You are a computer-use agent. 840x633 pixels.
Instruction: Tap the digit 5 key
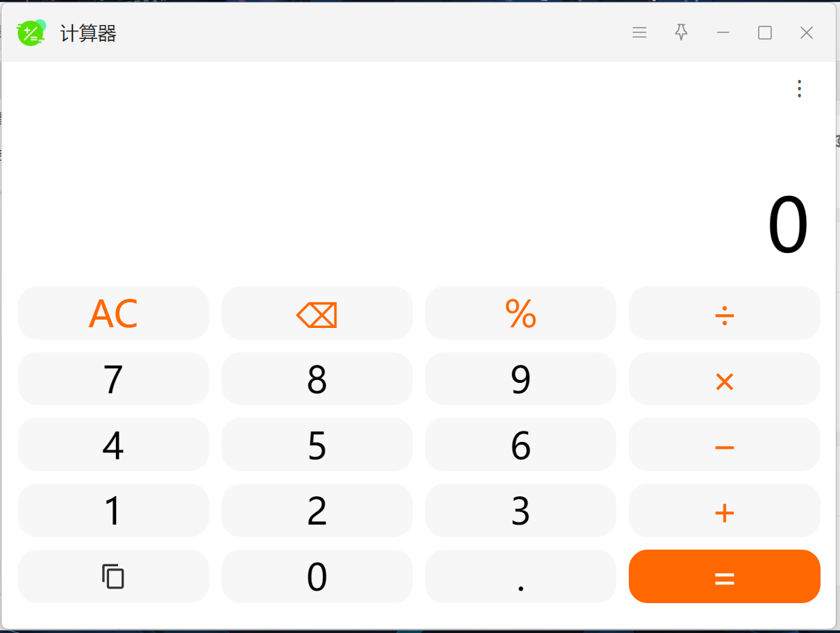[x=317, y=445]
